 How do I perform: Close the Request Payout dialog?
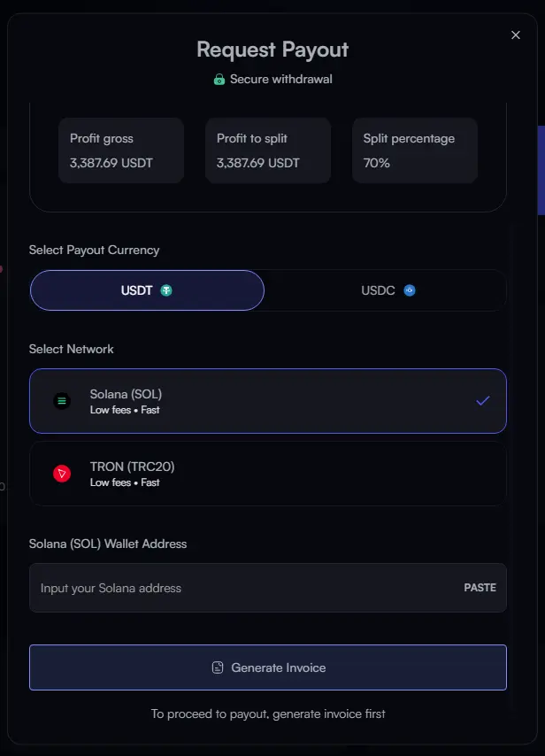click(516, 35)
